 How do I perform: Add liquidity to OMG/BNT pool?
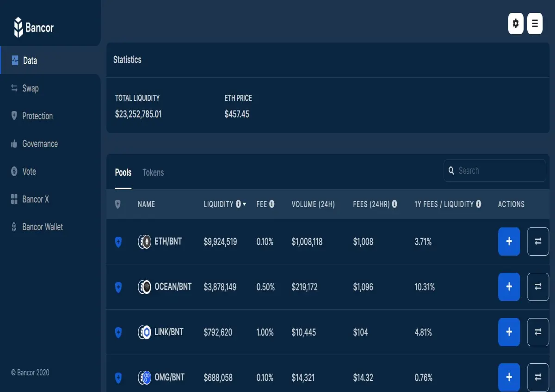(509, 377)
